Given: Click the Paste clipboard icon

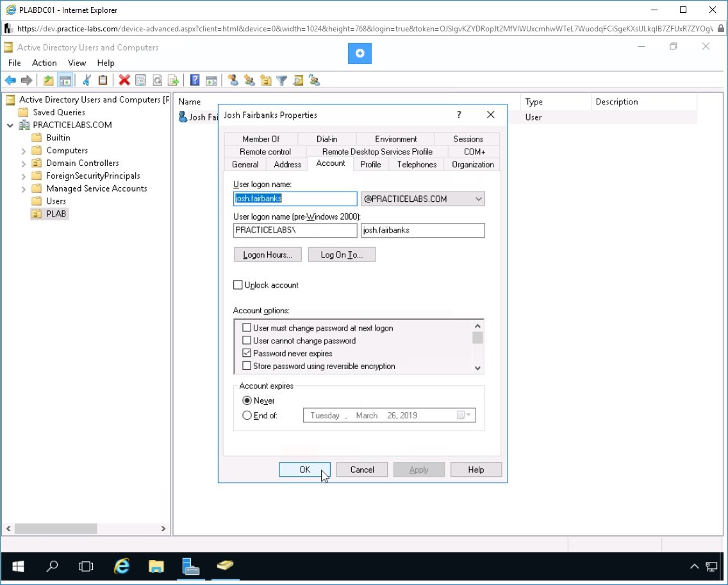Looking at the screenshot, I should pos(103,80).
